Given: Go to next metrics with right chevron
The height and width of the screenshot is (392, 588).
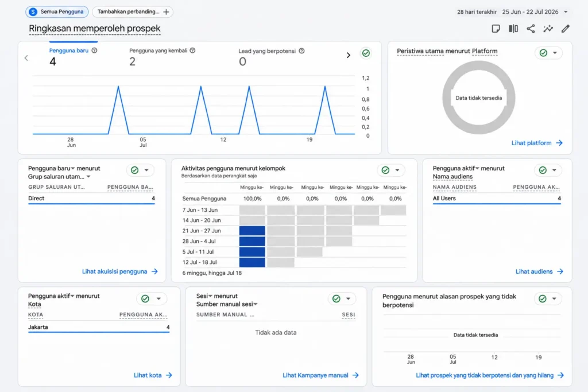Looking at the screenshot, I should [349, 56].
